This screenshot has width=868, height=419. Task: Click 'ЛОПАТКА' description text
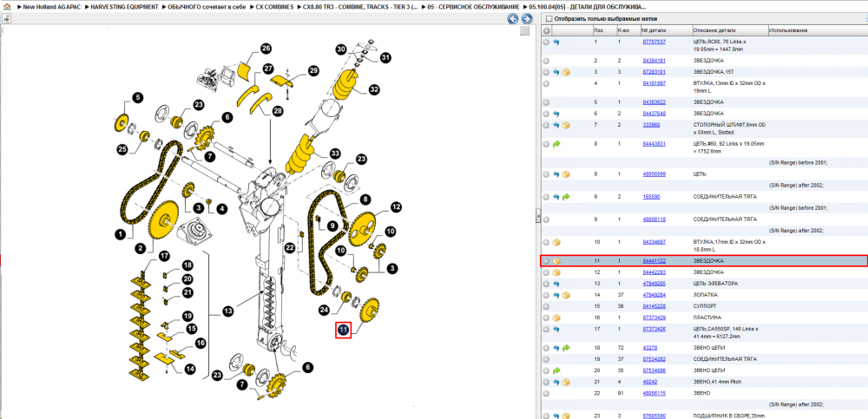point(705,295)
